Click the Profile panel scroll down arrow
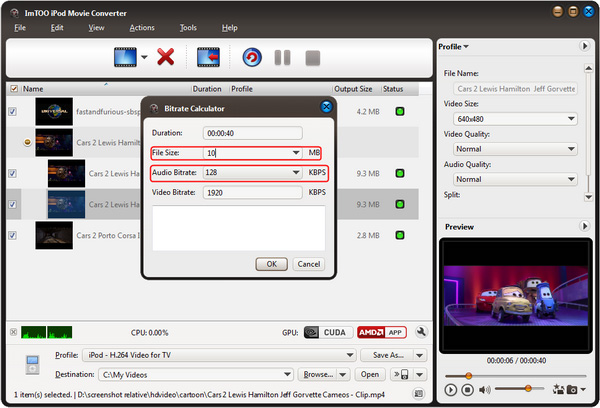 [x=589, y=197]
